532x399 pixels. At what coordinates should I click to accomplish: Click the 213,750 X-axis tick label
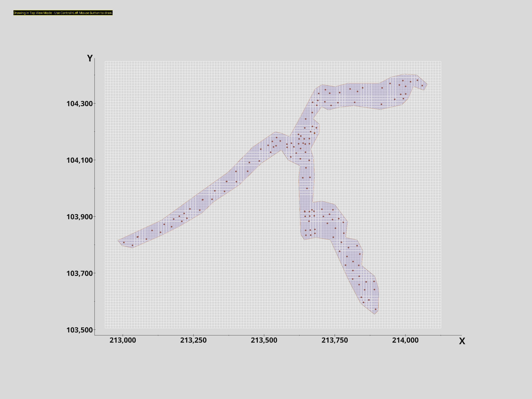(335, 340)
